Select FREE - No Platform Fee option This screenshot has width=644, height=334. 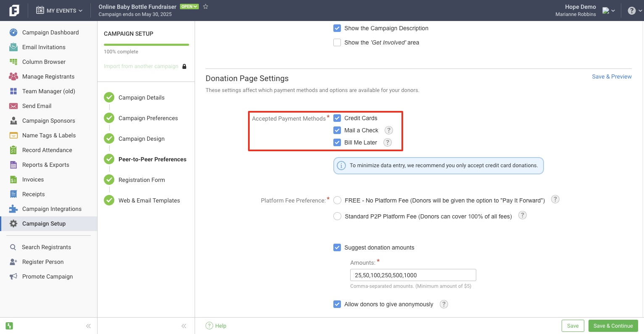pyautogui.click(x=337, y=200)
